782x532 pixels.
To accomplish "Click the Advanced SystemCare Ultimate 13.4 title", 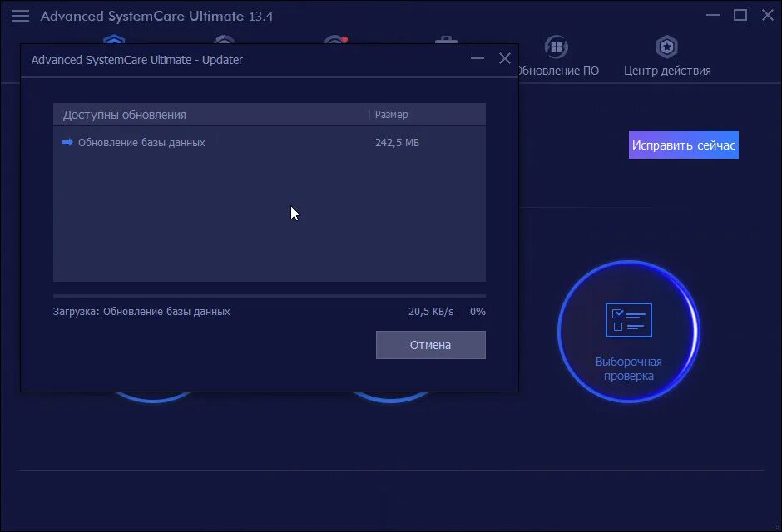I will pyautogui.click(x=156, y=16).
